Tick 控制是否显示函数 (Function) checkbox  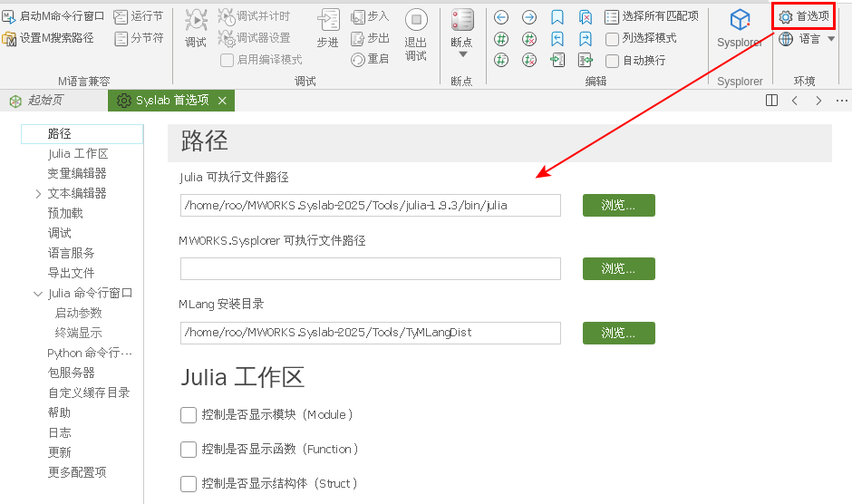[189, 450]
